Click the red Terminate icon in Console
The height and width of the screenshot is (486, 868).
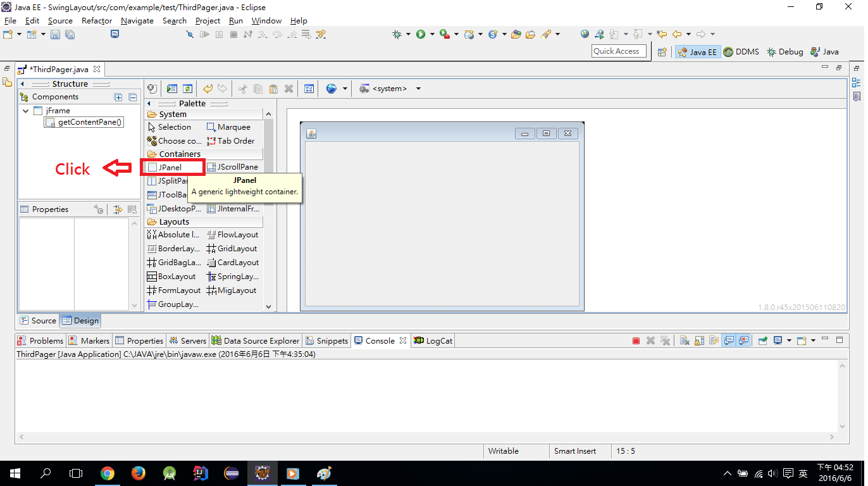[x=636, y=340]
